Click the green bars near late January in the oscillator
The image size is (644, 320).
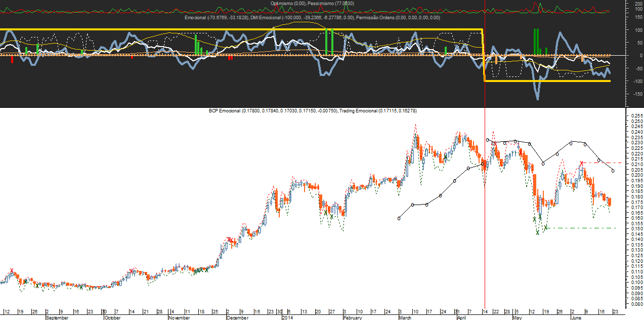(x=329, y=42)
